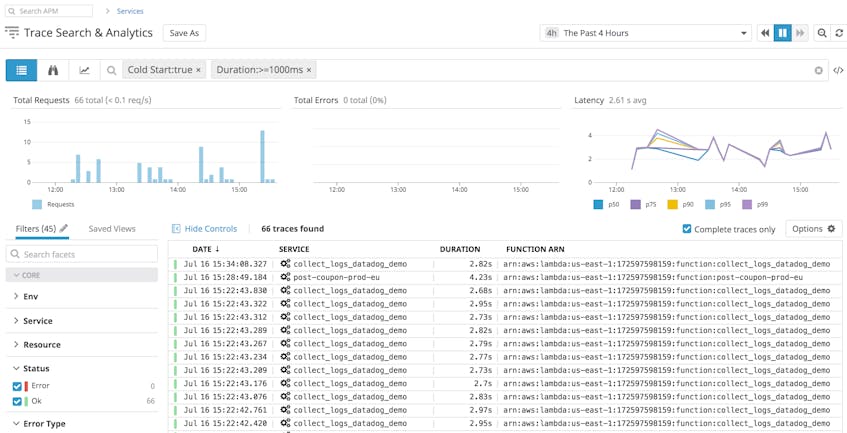Toggle Complete traces only checkbox
Screen dimensions: 847x433
point(687,229)
